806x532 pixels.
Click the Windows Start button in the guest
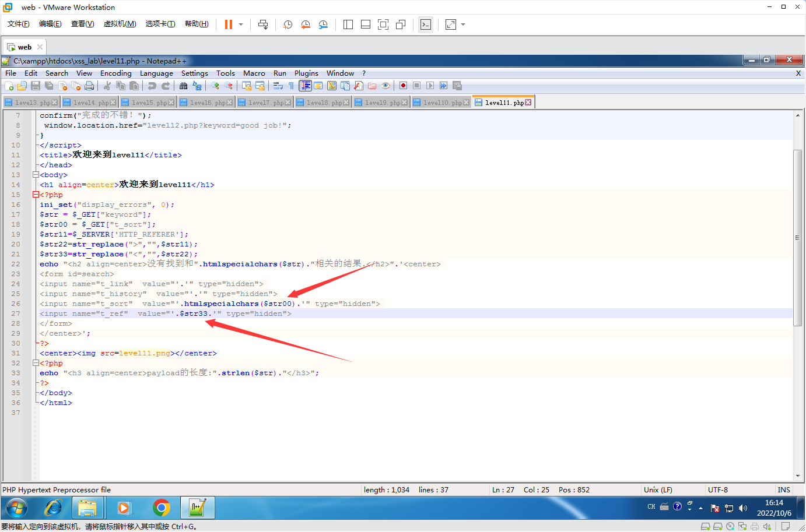[16, 508]
